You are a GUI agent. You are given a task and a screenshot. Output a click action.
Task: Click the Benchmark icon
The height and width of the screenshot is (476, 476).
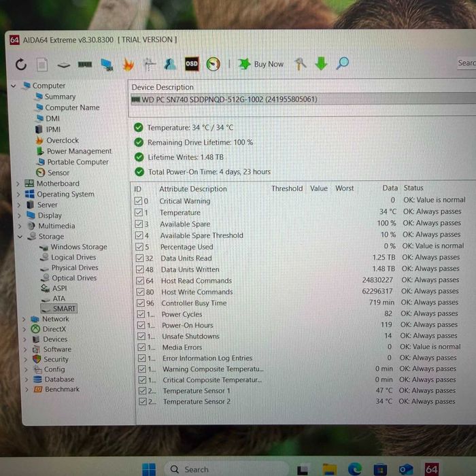[38, 389]
